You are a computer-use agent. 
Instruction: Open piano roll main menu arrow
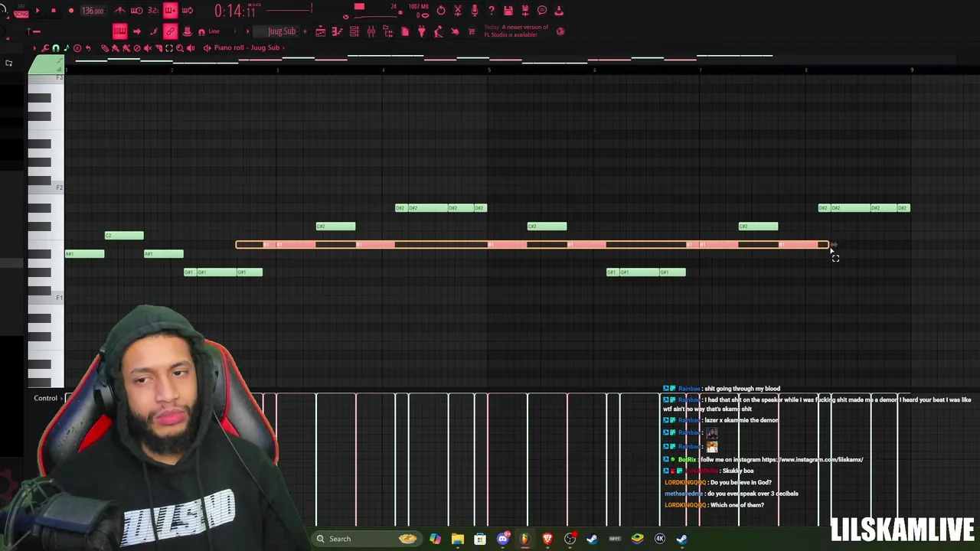(34, 48)
